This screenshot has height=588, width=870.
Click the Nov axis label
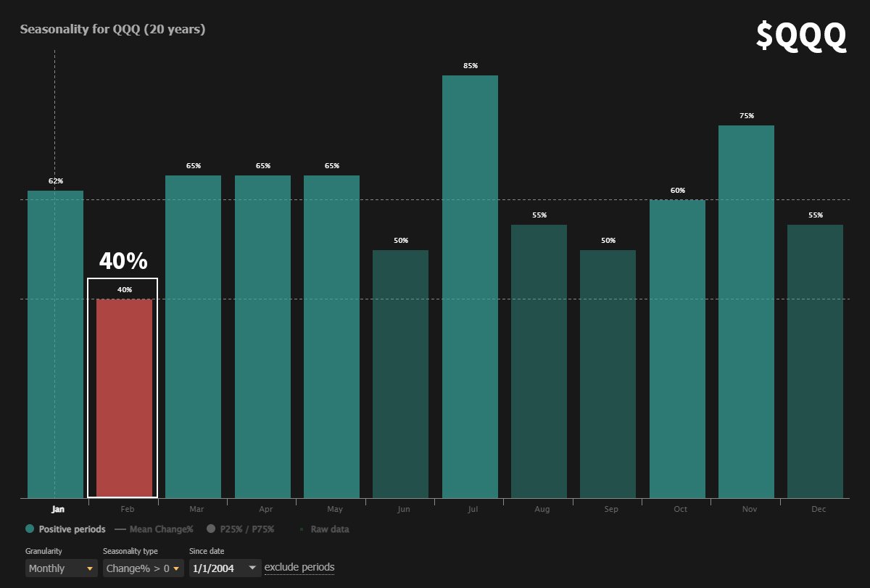point(750,509)
